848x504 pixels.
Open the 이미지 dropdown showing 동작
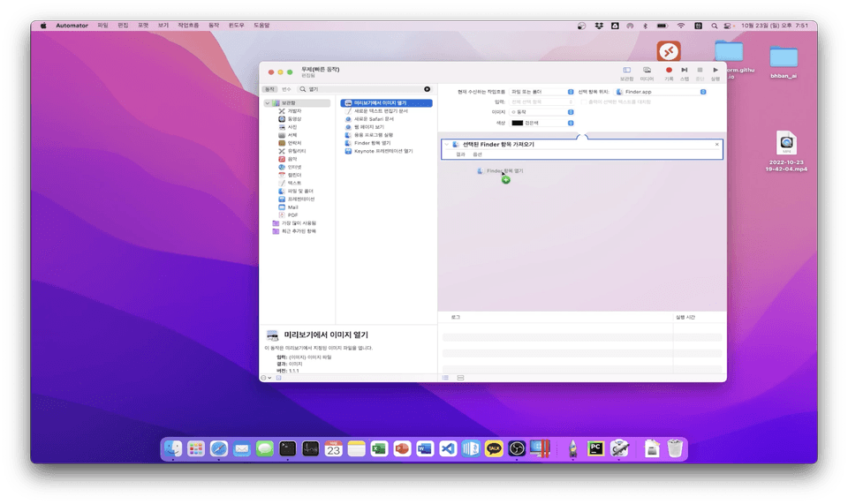tap(541, 112)
